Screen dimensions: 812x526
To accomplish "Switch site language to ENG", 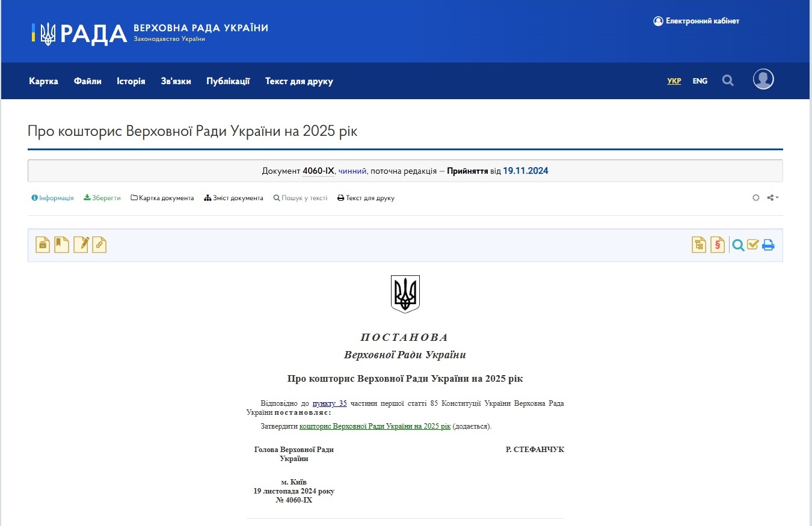I will [x=700, y=81].
